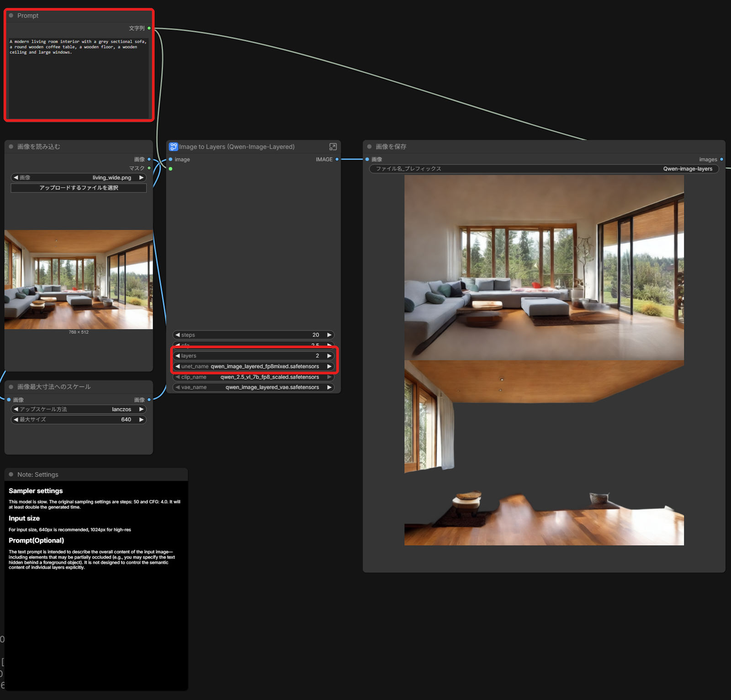This screenshot has height=700, width=731.
Task: Increase layers value with right arrow
Action: pyautogui.click(x=329, y=356)
